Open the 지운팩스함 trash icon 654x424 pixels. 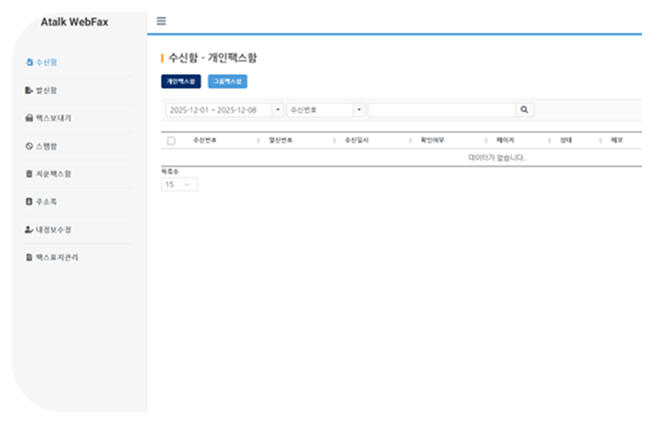click(x=29, y=174)
